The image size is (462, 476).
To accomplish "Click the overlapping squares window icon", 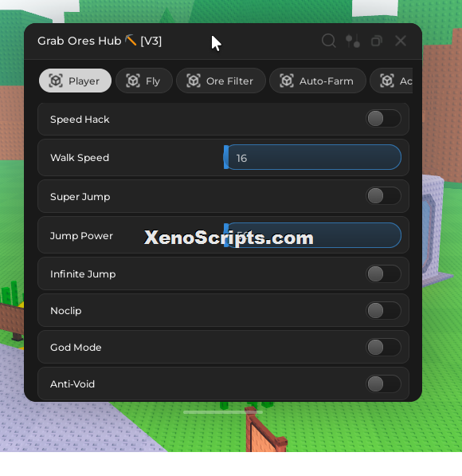I will (x=377, y=41).
